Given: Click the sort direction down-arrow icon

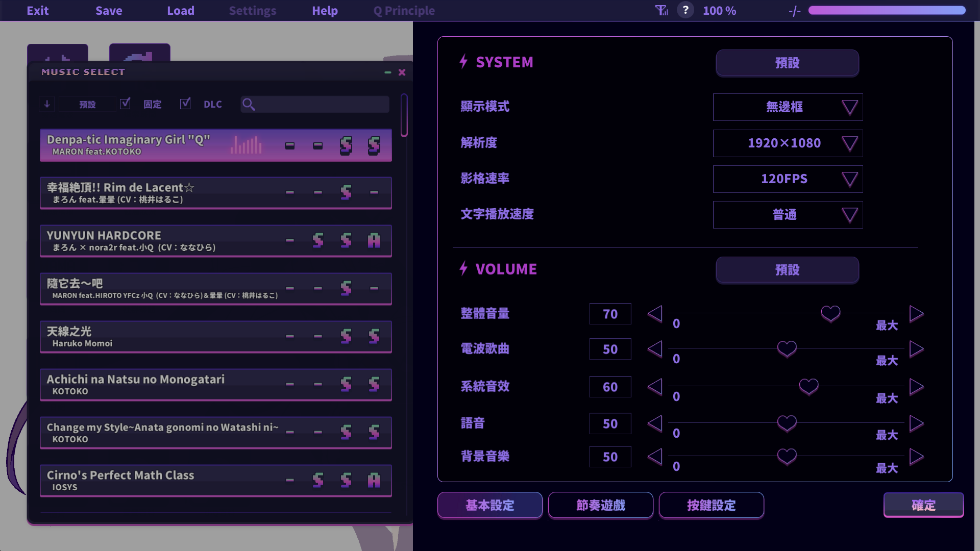Looking at the screenshot, I should (x=47, y=104).
